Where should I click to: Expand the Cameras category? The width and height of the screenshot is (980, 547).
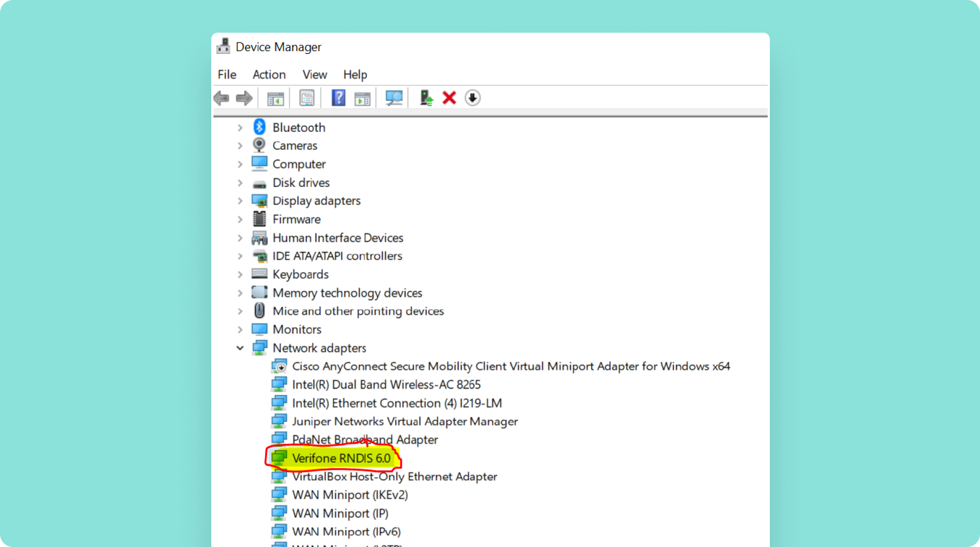(x=240, y=145)
